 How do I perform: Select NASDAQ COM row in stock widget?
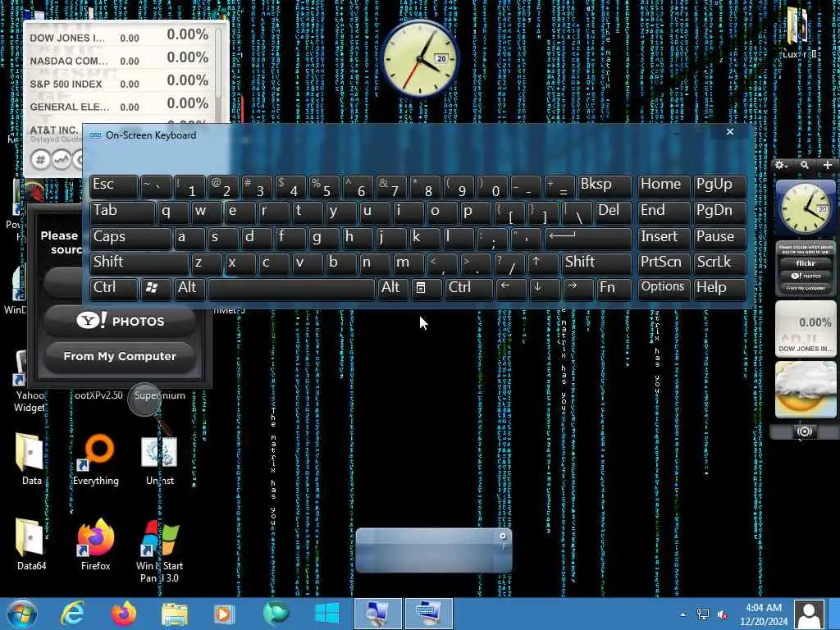[x=119, y=60]
